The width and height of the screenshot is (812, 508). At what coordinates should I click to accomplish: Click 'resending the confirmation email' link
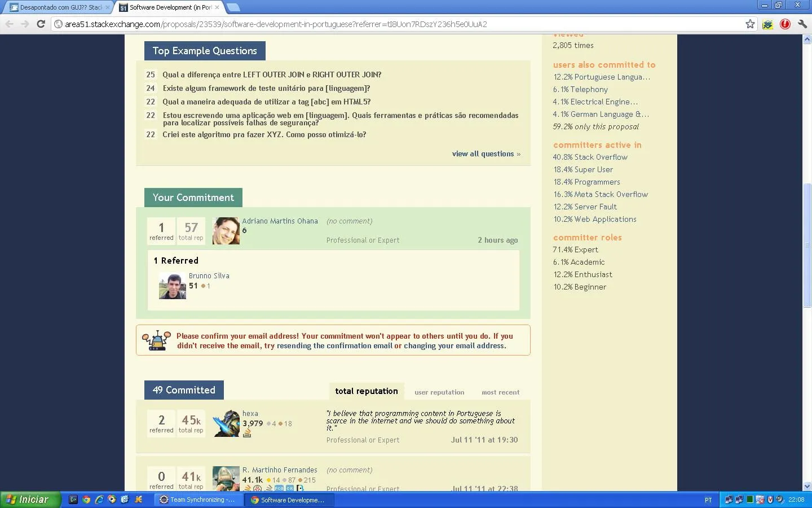pyautogui.click(x=334, y=345)
